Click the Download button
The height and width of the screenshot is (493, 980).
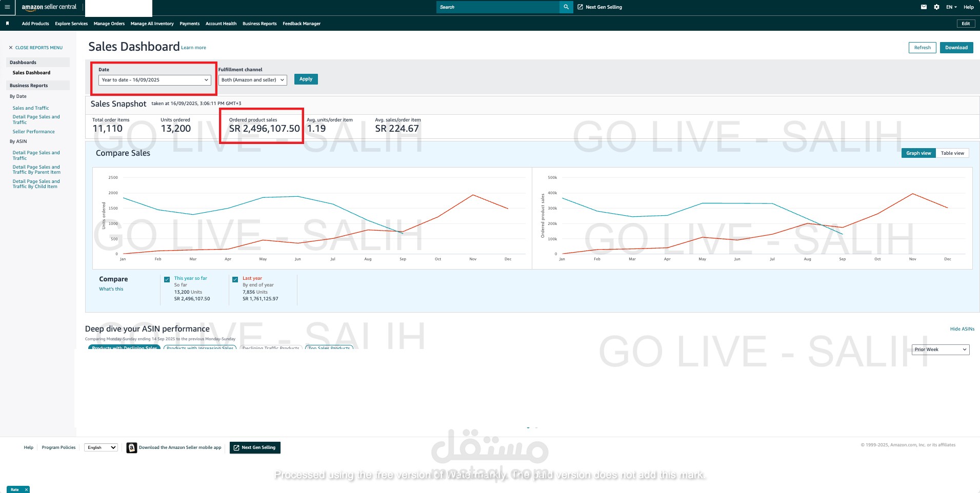pos(956,48)
